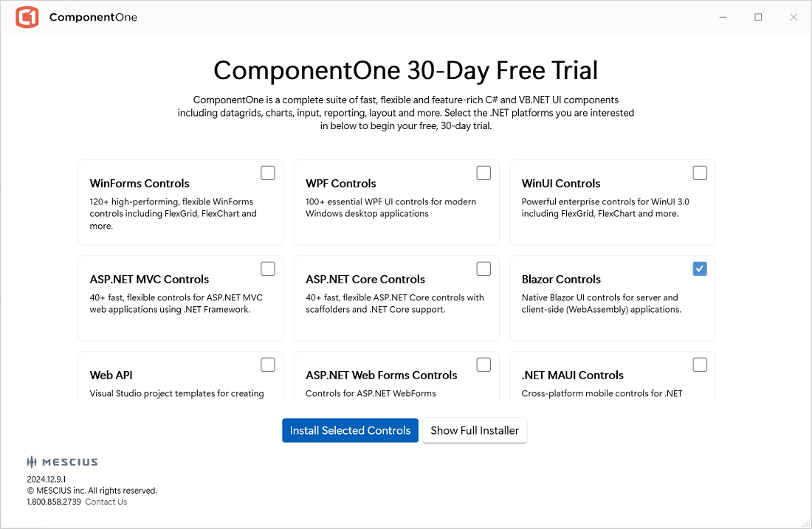Image resolution: width=812 pixels, height=529 pixels.
Task: Select the ASP.NET MVC Controls checkbox
Action: pos(268,269)
